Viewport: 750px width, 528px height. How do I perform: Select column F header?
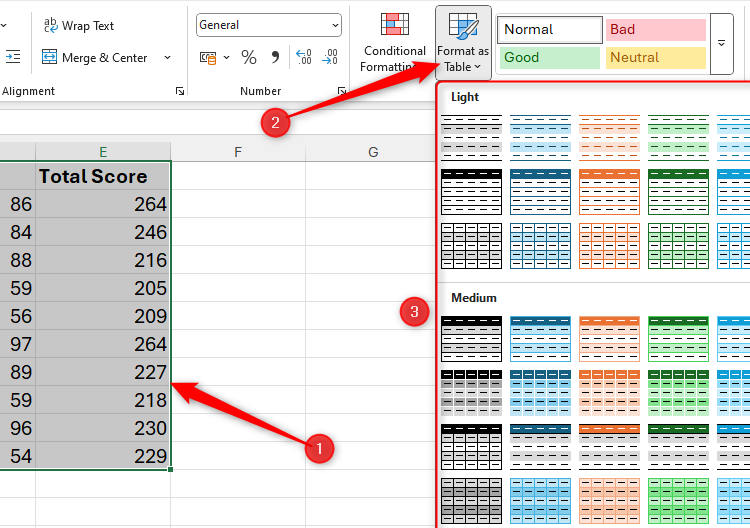pos(238,152)
